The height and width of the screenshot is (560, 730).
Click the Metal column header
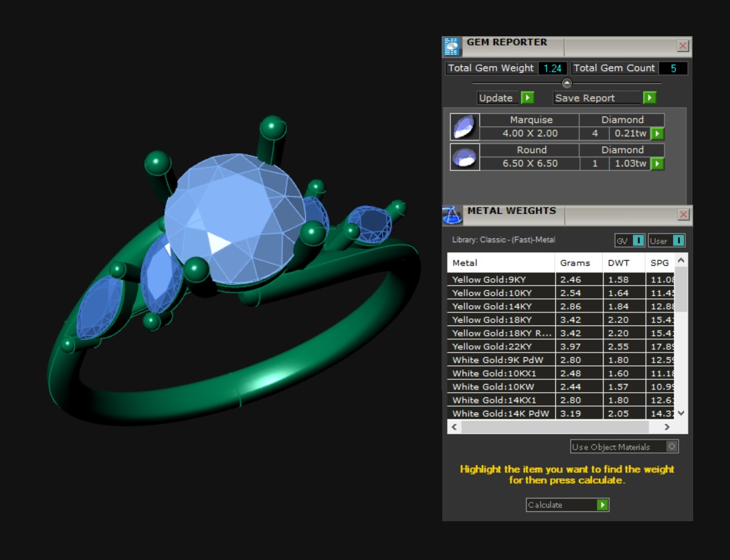[501, 263]
